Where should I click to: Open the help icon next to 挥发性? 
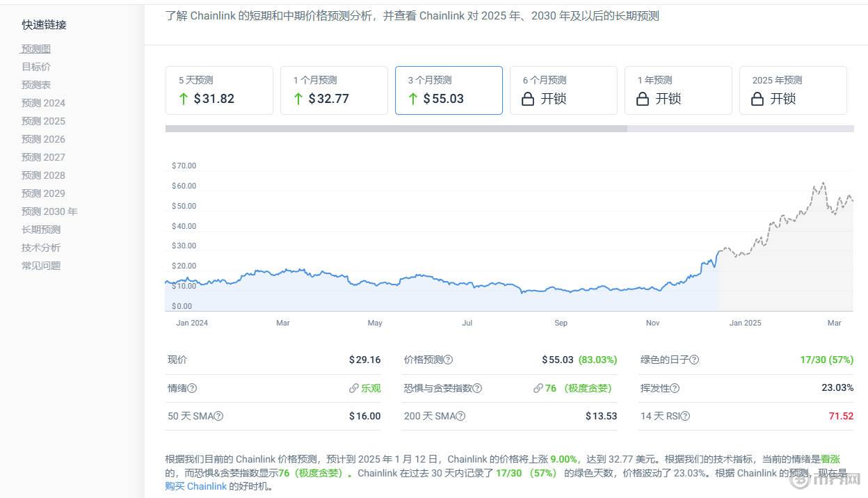coord(675,388)
